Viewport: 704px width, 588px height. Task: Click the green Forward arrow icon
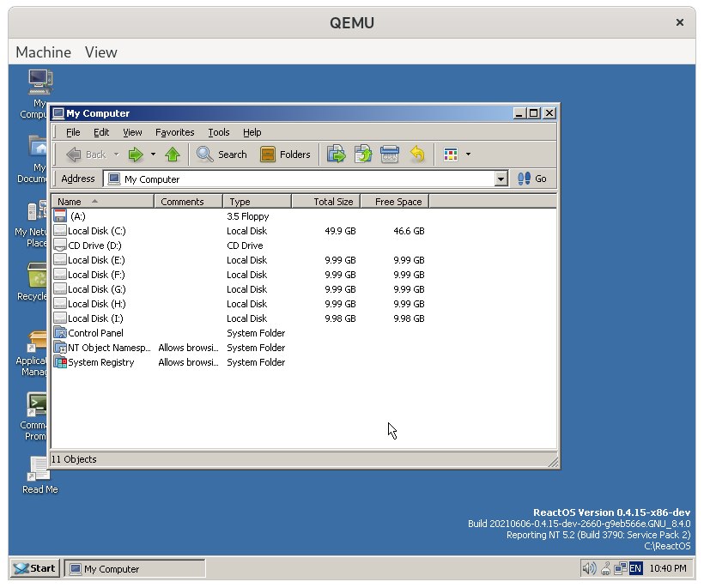[135, 155]
